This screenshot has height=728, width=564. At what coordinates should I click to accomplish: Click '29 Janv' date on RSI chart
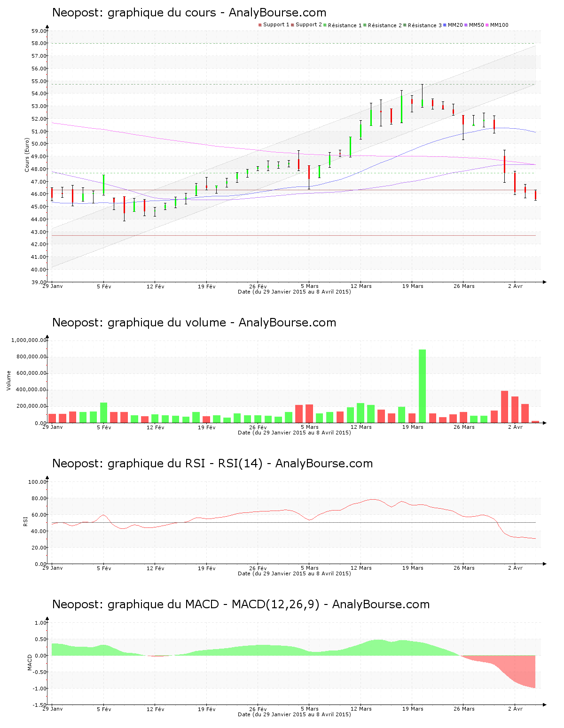(x=52, y=568)
